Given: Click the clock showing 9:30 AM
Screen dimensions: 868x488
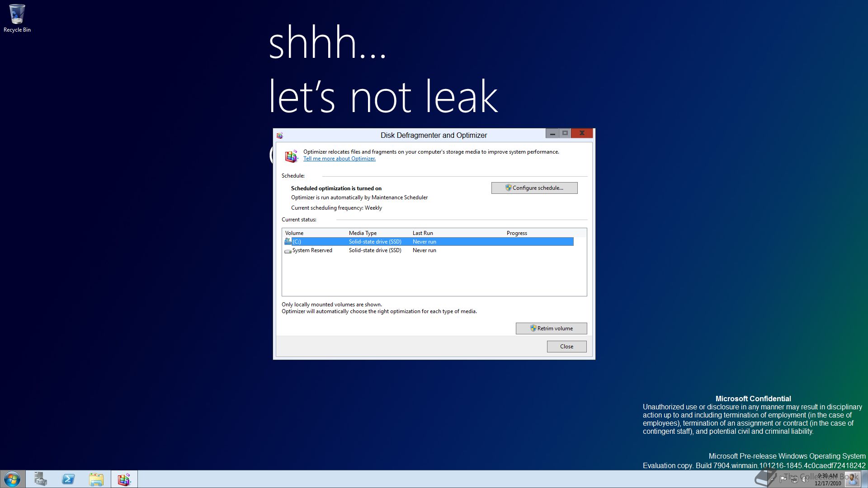Looking at the screenshot, I should (828, 479).
